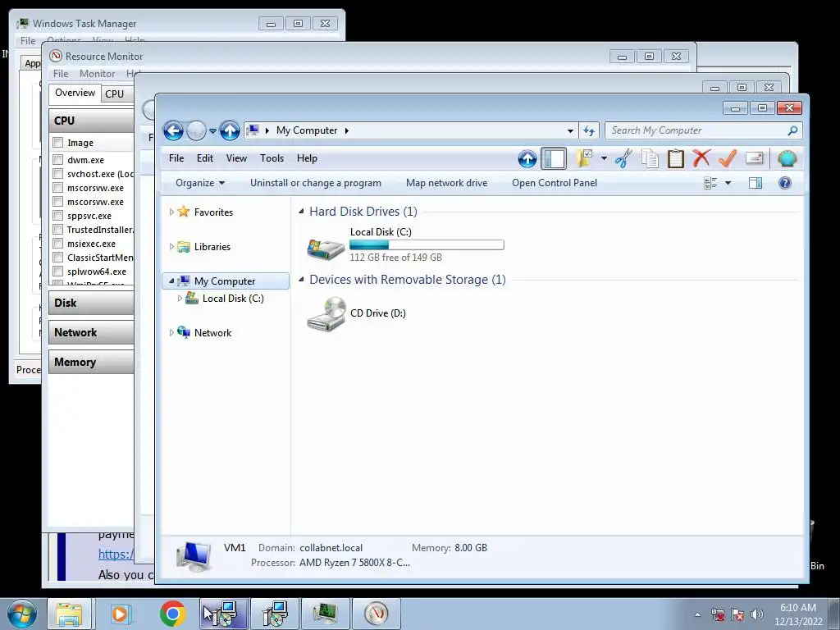Open Task Manager taskbar icon
The height and width of the screenshot is (630, 840).
point(325,614)
